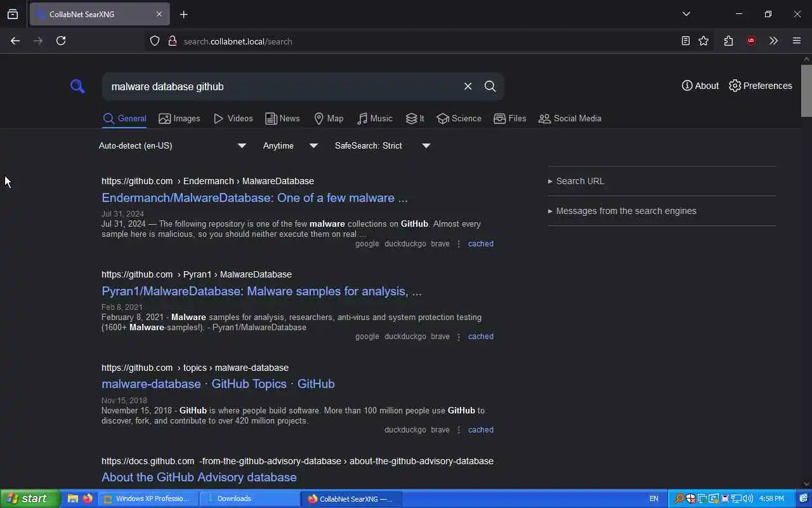Switch to the Map category
812x508 pixels.
329,119
